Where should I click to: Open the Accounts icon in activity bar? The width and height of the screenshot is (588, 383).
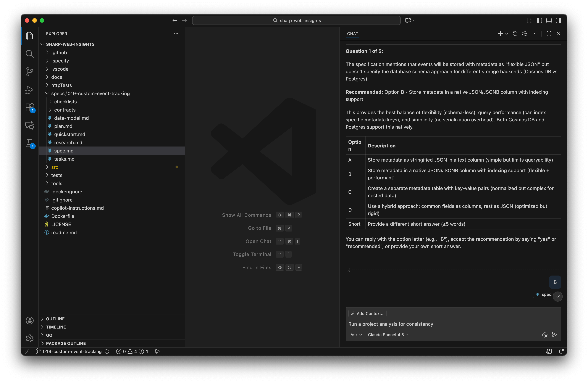[x=30, y=320]
